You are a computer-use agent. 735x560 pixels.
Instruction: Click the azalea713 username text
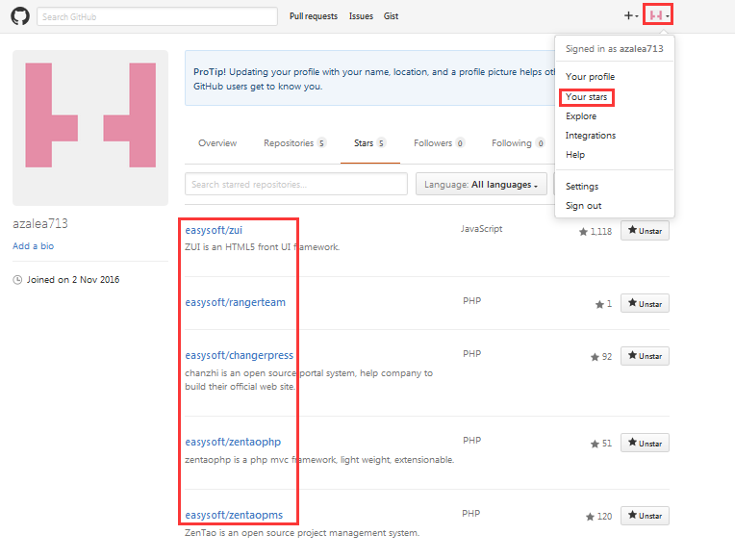coord(40,224)
